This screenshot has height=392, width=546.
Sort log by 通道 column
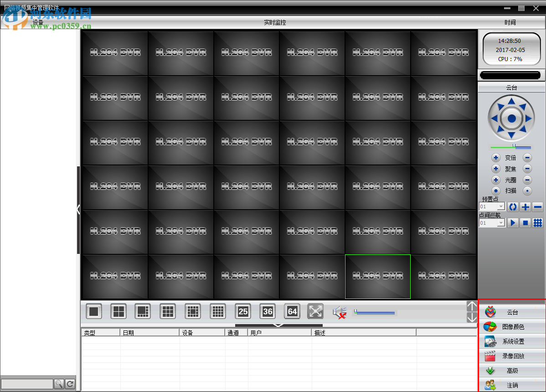237,333
